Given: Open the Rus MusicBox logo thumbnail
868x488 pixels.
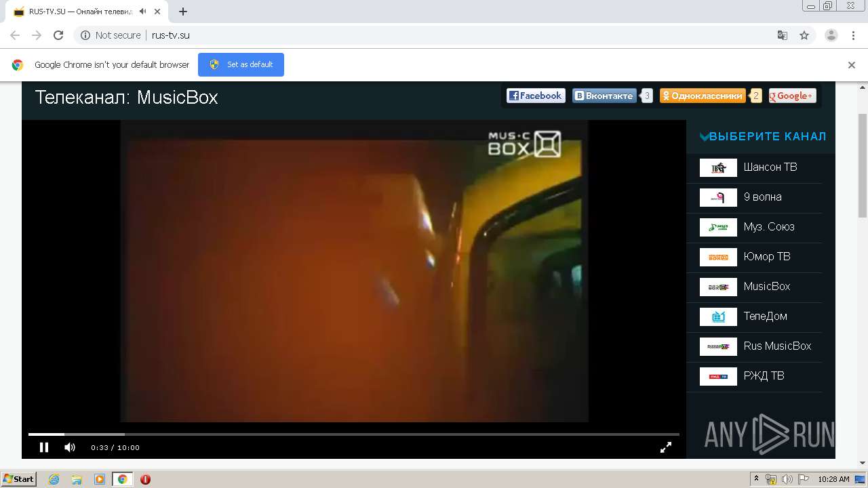Looking at the screenshot, I should tap(718, 346).
